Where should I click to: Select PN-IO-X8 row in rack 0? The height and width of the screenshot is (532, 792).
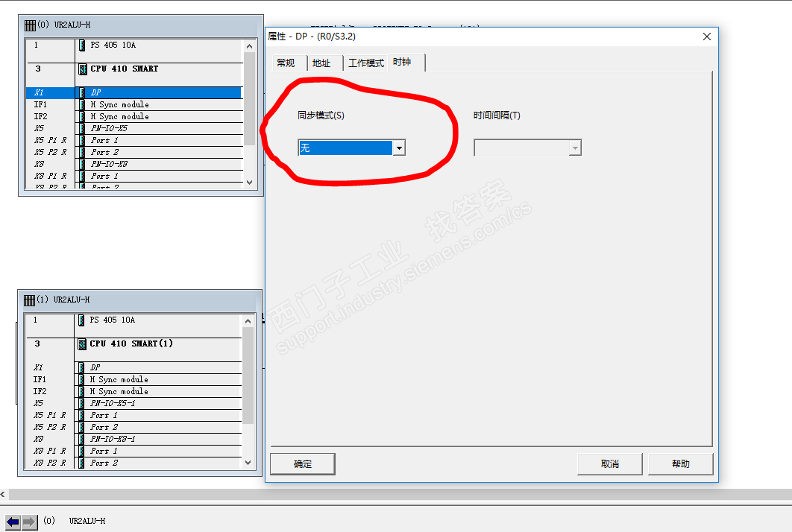coord(134,164)
